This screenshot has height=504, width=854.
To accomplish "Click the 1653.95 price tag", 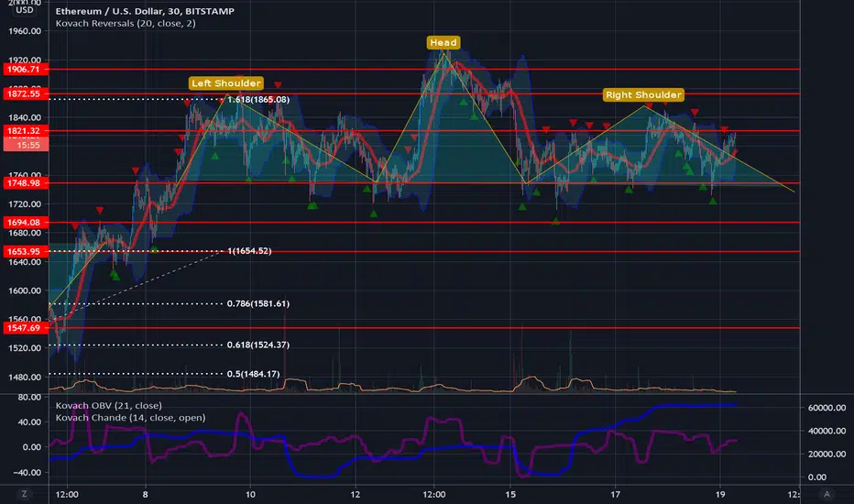I will coord(26,251).
